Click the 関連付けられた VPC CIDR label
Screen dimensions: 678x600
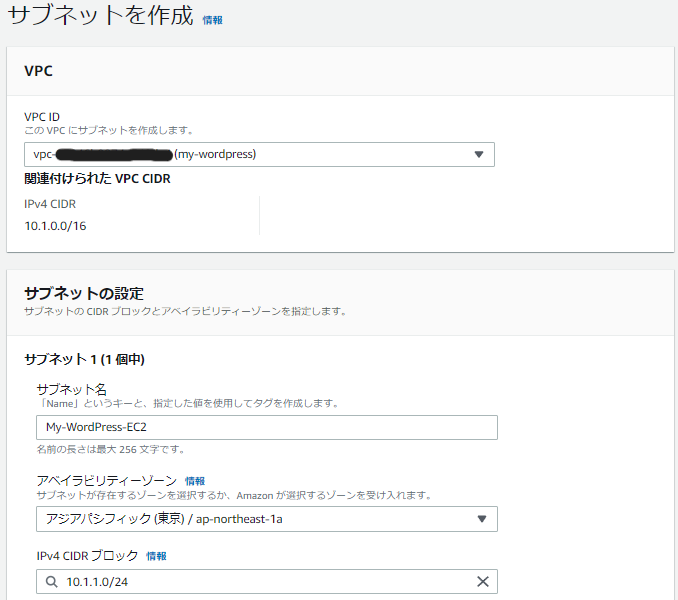click(96, 180)
